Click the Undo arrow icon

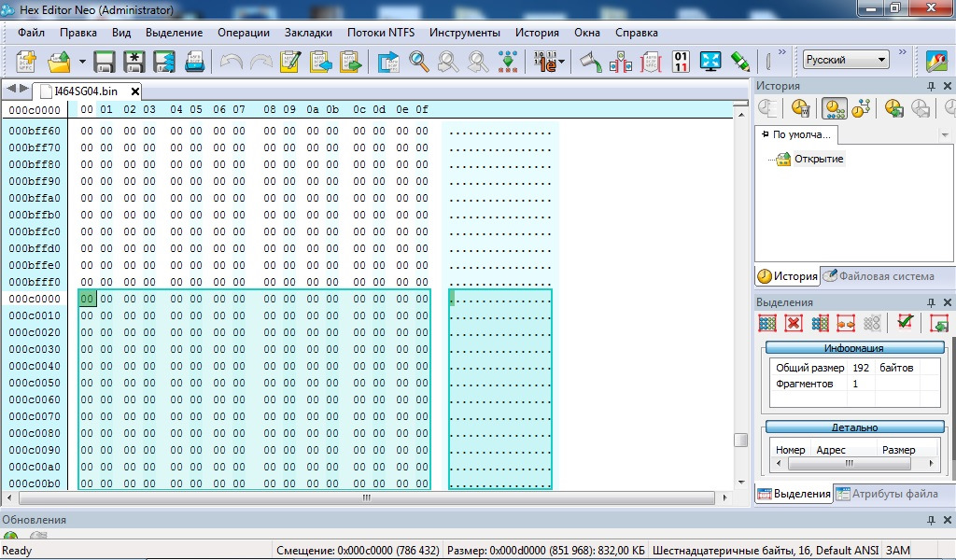pyautogui.click(x=232, y=62)
